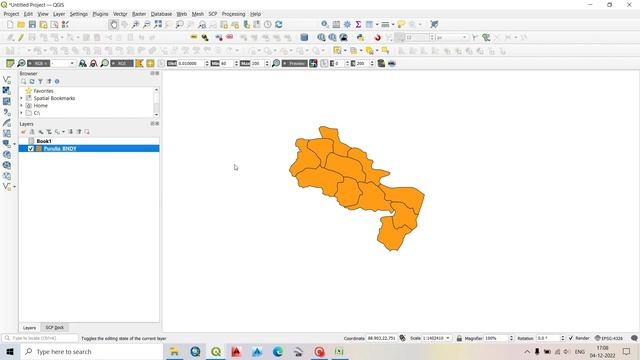Click the SCP yellow plus icon

point(150,63)
